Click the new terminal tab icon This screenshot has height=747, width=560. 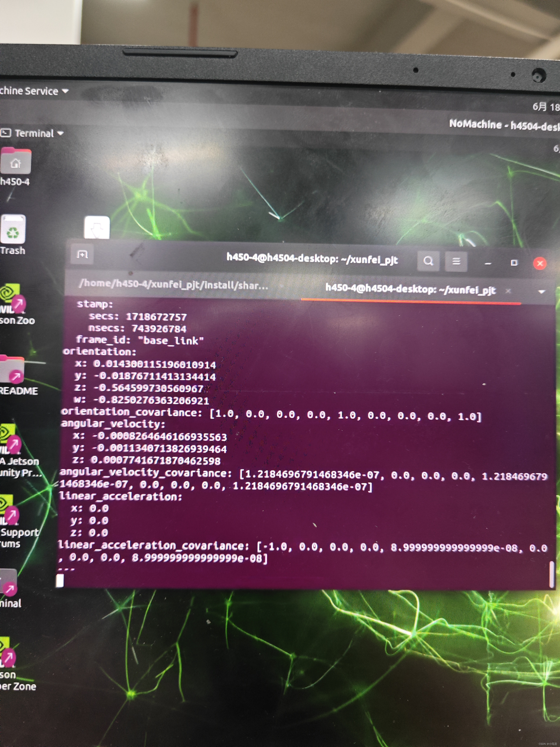(82, 254)
